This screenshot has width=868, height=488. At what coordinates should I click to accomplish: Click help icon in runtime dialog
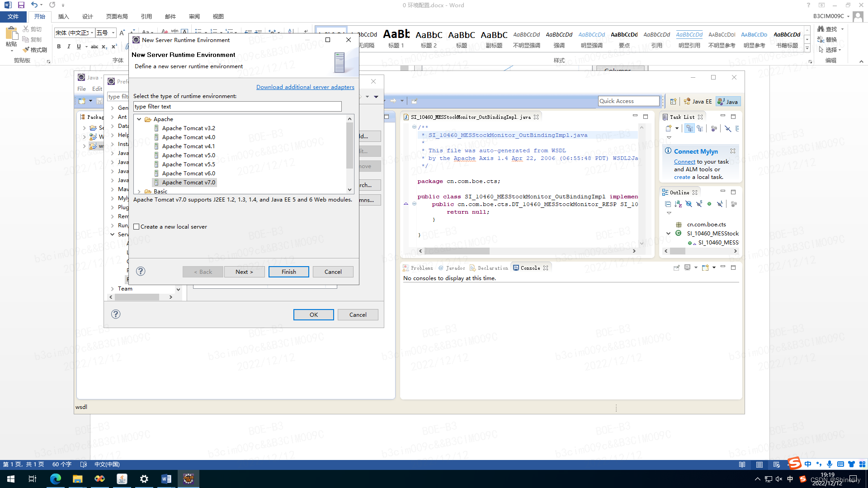click(141, 271)
